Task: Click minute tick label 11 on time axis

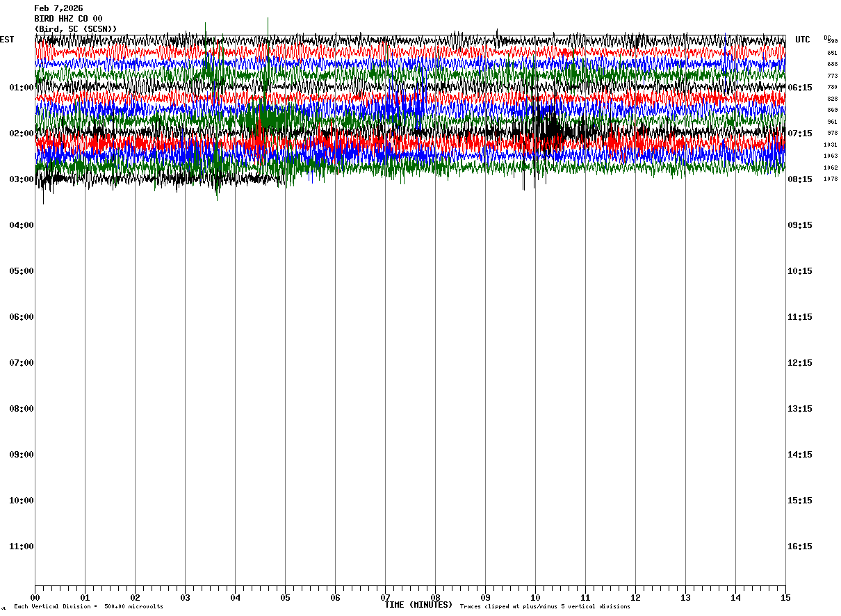Action: (x=585, y=598)
